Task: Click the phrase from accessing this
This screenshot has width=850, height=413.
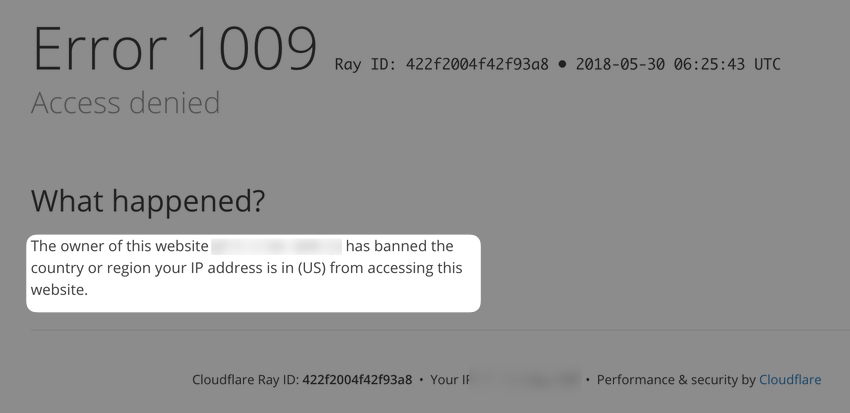Action: coord(396,268)
